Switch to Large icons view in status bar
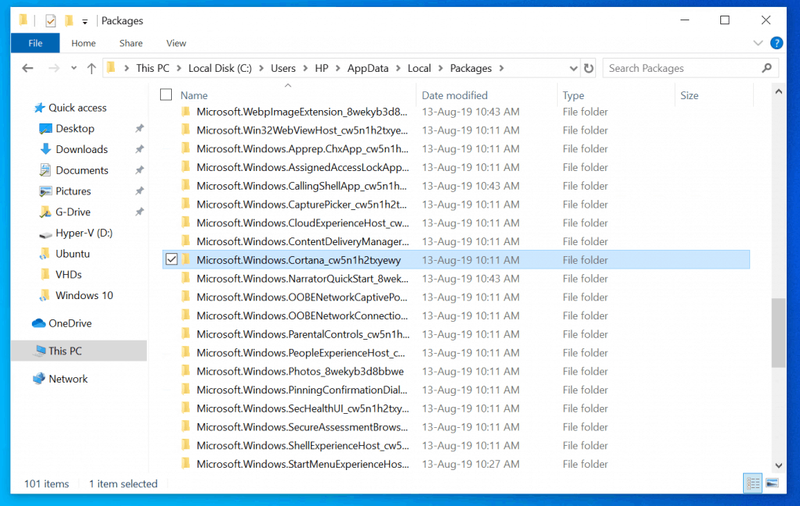The image size is (800, 506). coord(772,483)
